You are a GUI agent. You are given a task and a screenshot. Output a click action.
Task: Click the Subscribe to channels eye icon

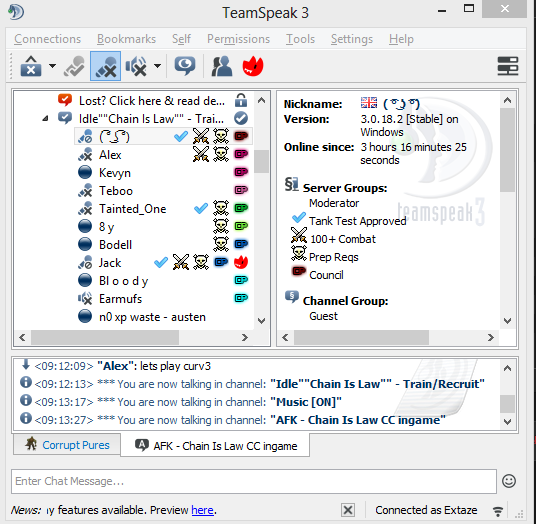(x=185, y=66)
